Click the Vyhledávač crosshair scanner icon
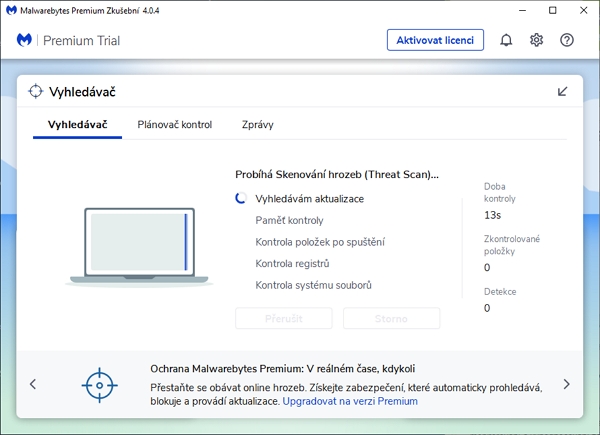This screenshot has width=600, height=435. click(36, 92)
